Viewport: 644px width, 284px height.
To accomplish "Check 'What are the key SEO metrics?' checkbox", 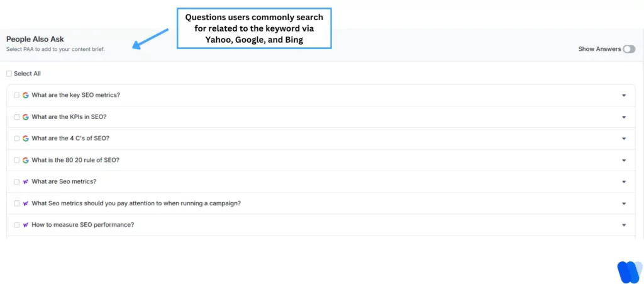I will tap(17, 95).
